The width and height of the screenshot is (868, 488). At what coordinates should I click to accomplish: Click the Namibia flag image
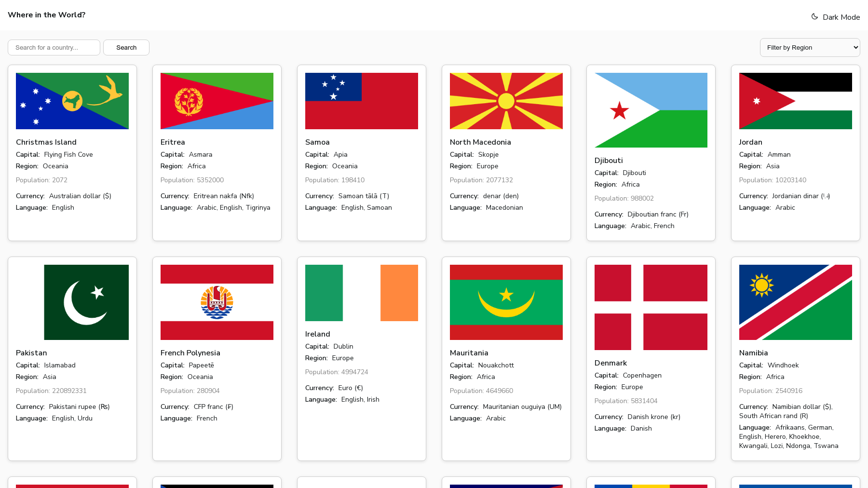click(796, 302)
